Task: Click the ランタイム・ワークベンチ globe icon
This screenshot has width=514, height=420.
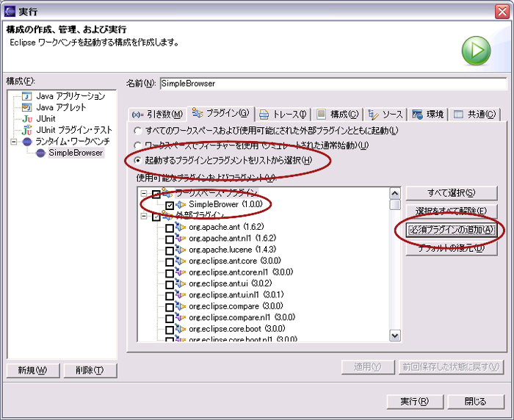Action: click(x=28, y=141)
